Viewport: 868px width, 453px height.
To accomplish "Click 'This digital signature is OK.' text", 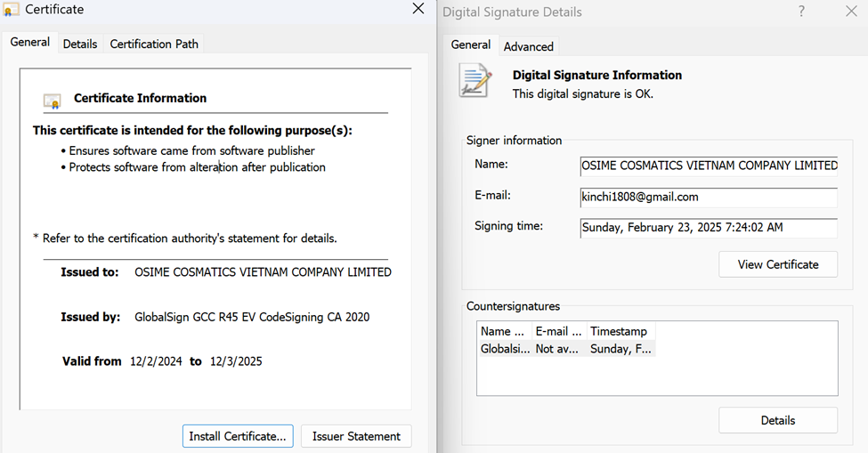I will point(583,94).
